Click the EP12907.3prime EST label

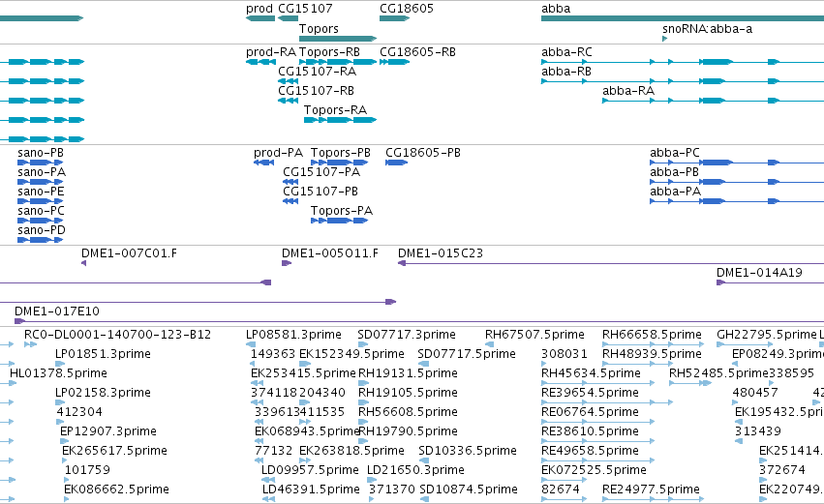tap(108, 432)
